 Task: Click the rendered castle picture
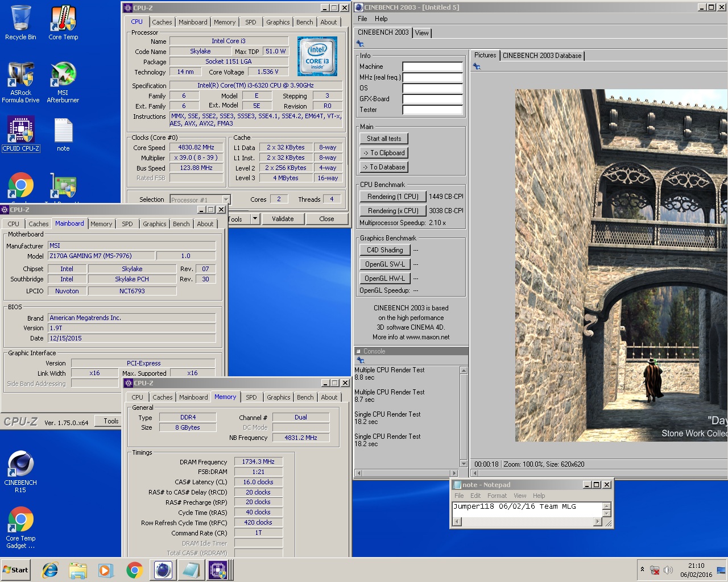[x=621, y=265]
